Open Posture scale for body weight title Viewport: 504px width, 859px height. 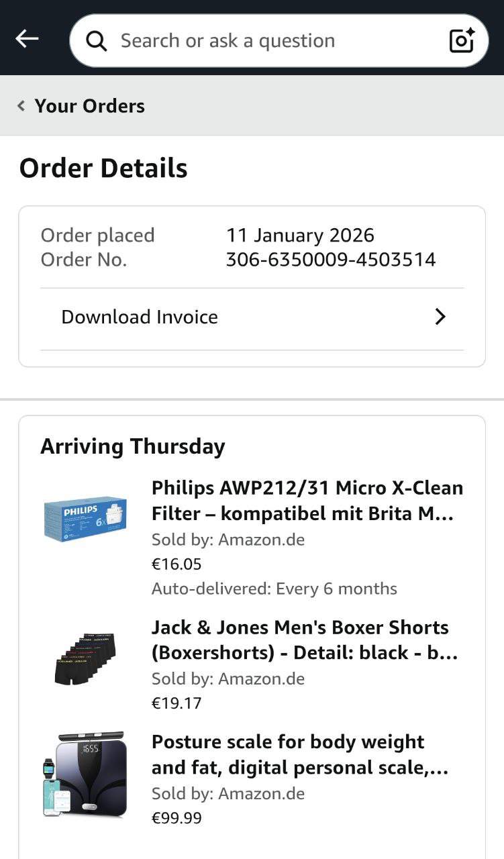coord(299,754)
